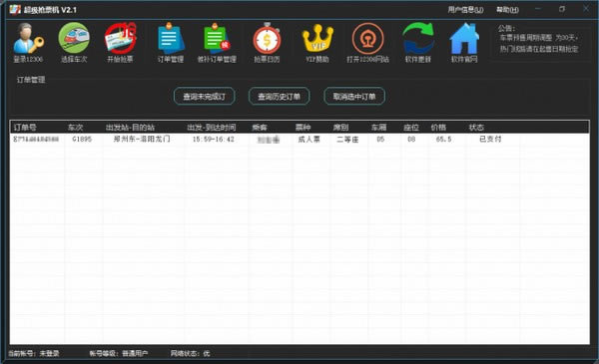Maximize the 超级抢票机 window
Image resolution: width=599 pixels, height=364 pixels.
(561, 9)
